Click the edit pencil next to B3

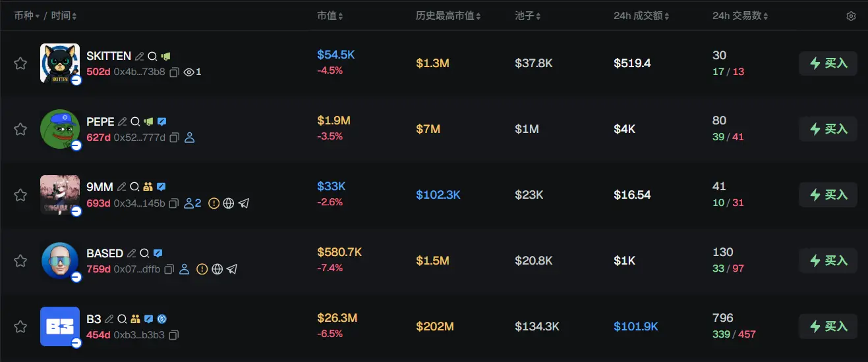(x=109, y=319)
